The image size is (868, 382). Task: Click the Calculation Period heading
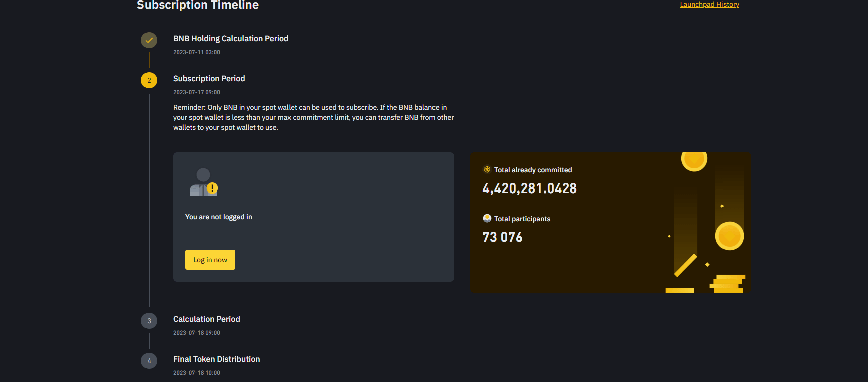[x=207, y=319]
